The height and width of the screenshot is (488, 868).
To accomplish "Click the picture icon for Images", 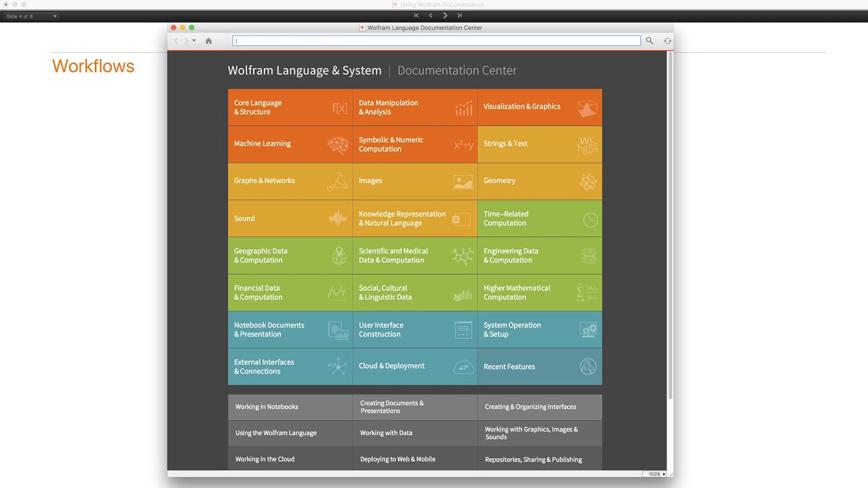I will coord(463,182).
